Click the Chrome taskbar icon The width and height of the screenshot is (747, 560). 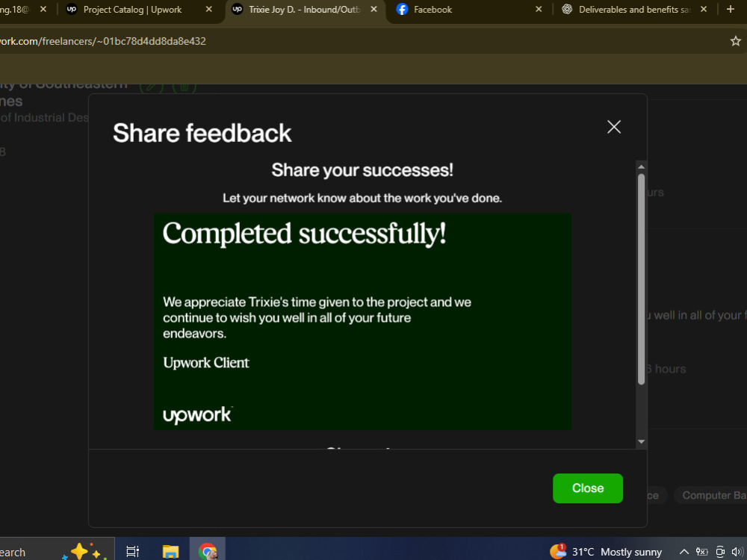[x=208, y=552]
